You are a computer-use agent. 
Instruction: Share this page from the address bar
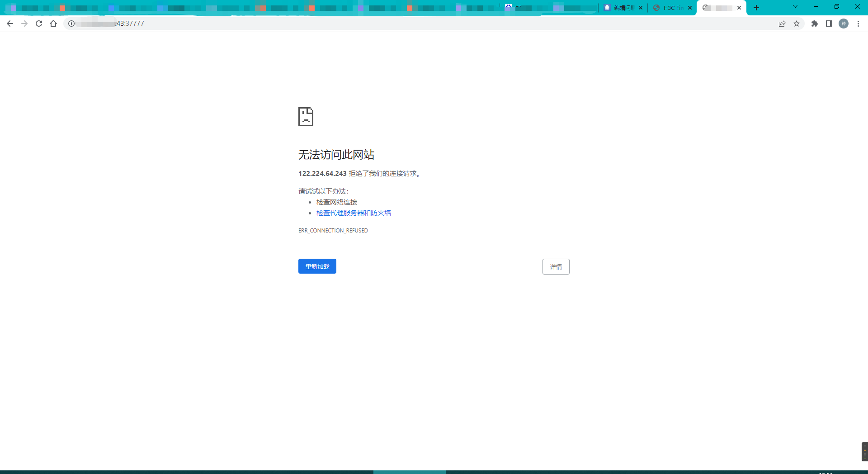pyautogui.click(x=782, y=24)
